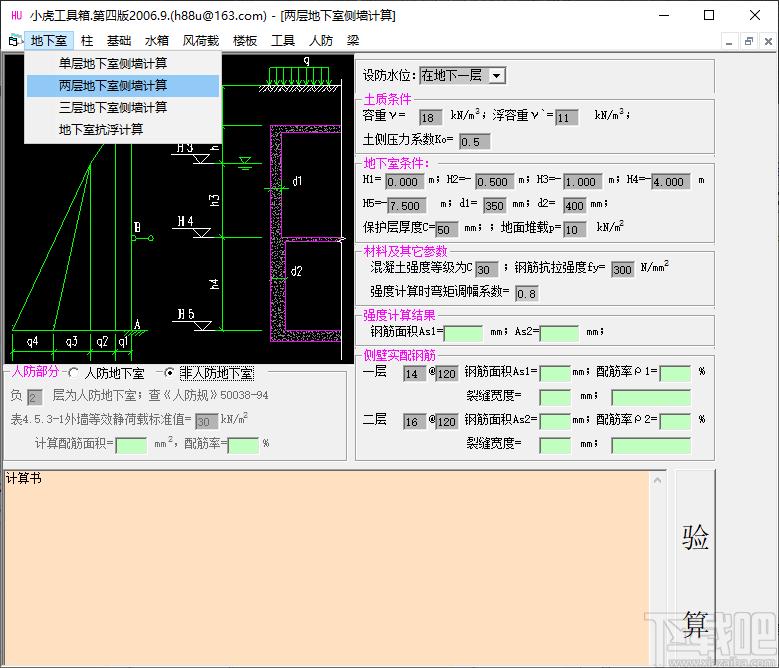Click the HU app icon in title bar
The height and width of the screenshot is (668, 779).
point(16,15)
